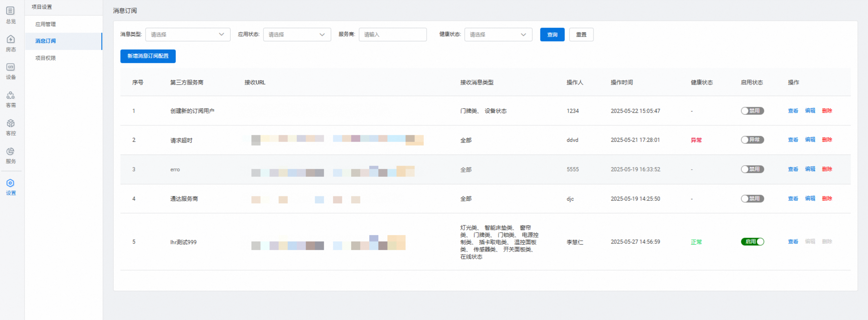Click 查看 for the lhr测试999 row

(x=793, y=242)
